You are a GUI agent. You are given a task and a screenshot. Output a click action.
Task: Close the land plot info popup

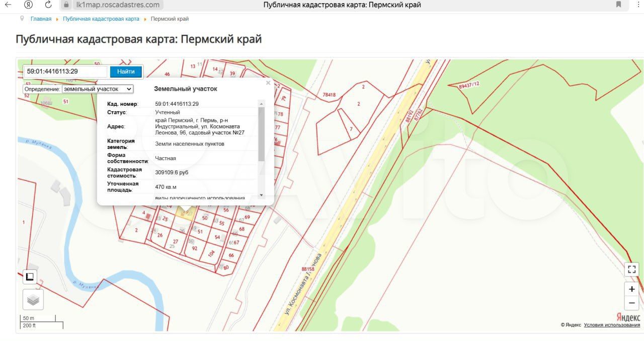point(268,83)
